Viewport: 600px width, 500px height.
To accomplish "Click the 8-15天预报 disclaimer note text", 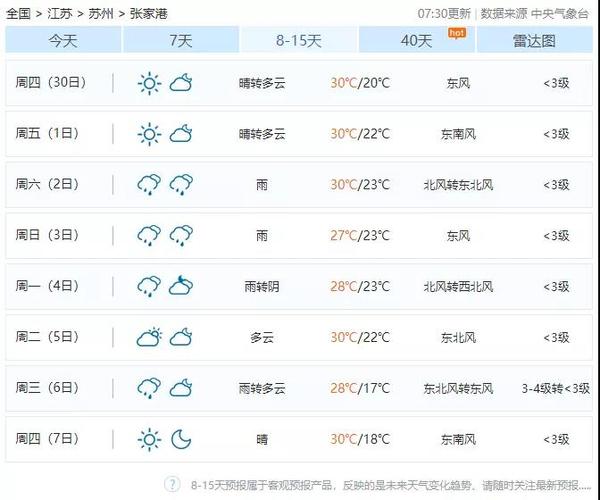I will coord(391,486).
